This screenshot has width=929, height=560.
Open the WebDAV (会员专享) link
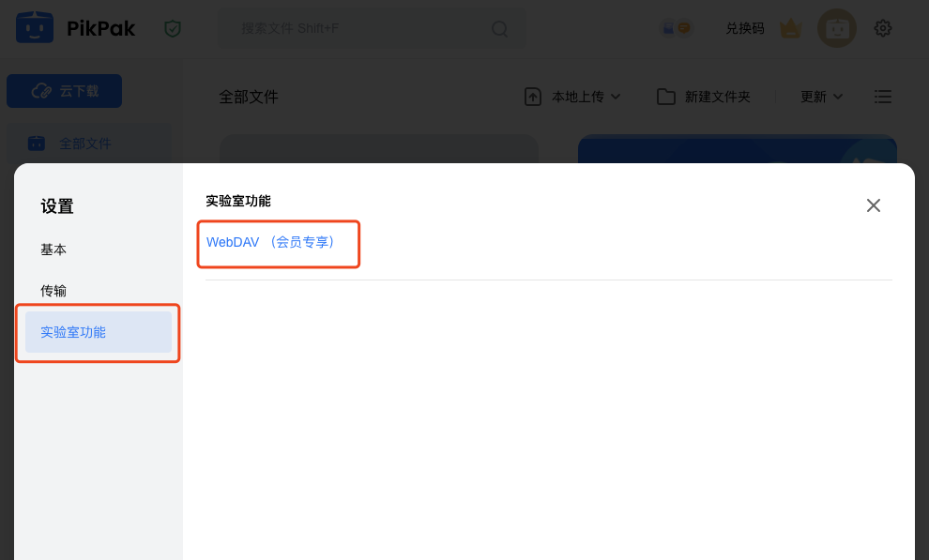pos(271,242)
